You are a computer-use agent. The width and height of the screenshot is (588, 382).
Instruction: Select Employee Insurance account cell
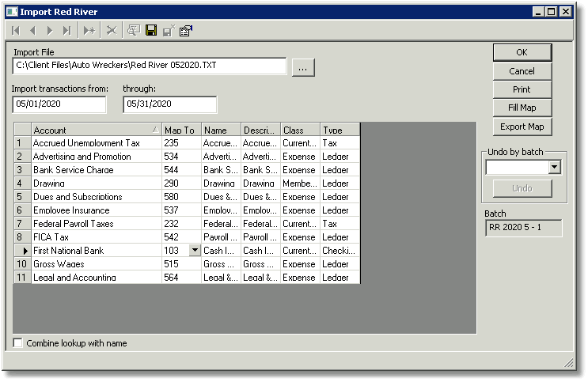tap(97, 210)
